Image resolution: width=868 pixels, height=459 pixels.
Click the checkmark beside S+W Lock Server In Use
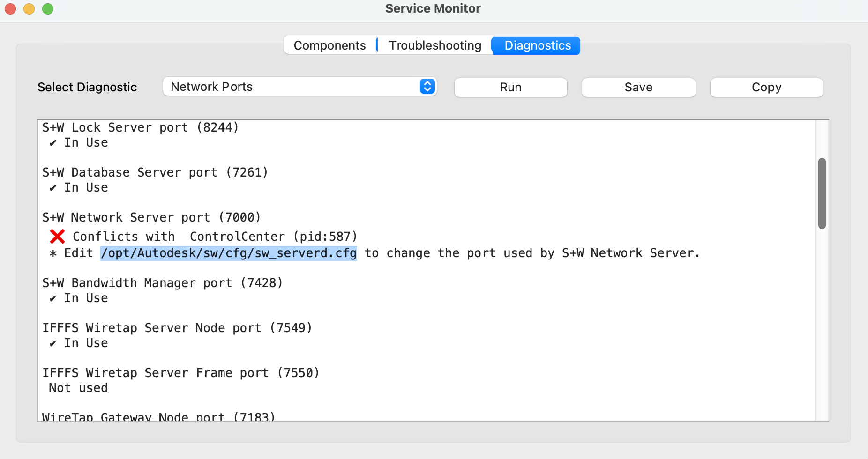click(x=52, y=142)
